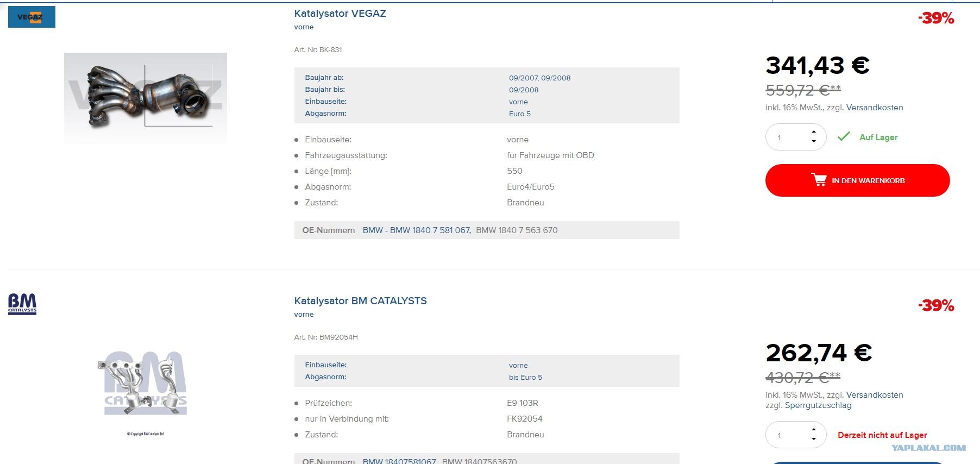Open Versandkosten link under the 262,74 € price

click(875, 395)
